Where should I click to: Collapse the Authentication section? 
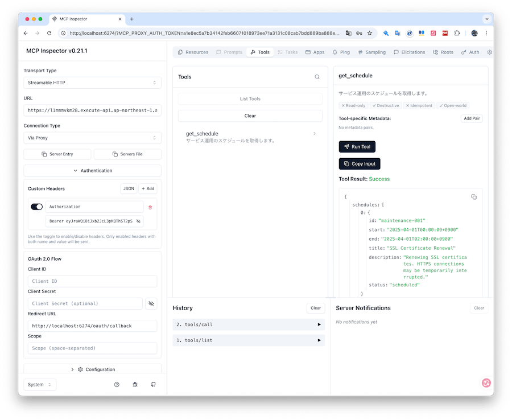point(92,171)
